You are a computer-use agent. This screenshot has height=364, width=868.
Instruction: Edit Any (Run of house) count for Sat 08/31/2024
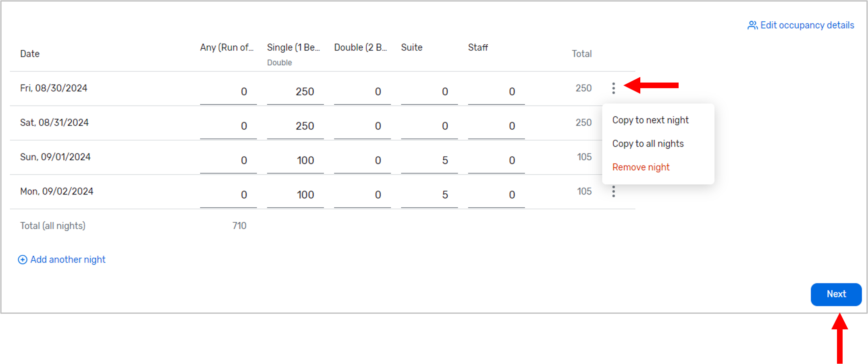228,126
